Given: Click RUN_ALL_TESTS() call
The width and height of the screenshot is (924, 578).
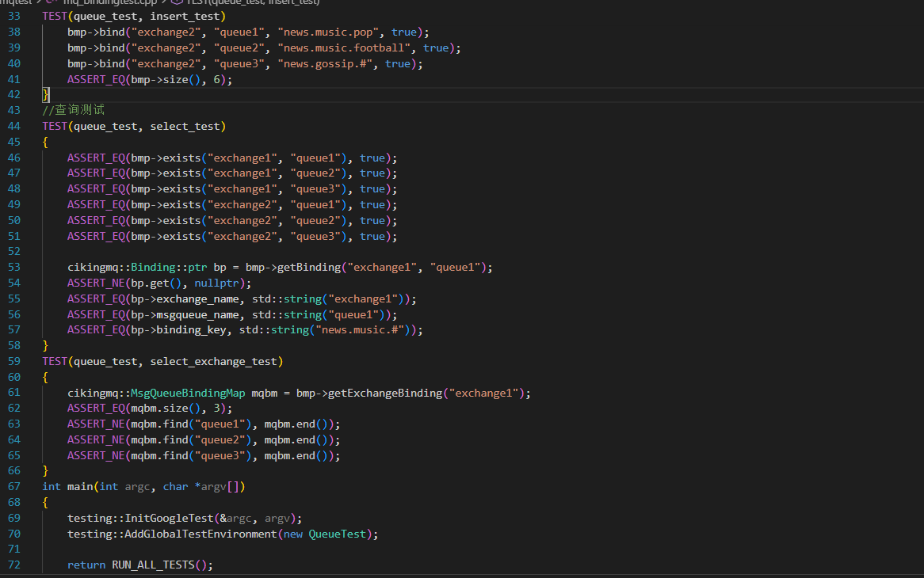Looking at the screenshot, I should [159, 565].
